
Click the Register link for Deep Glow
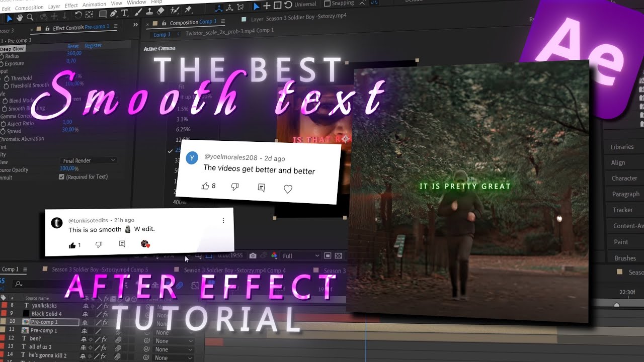click(x=93, y=46)
